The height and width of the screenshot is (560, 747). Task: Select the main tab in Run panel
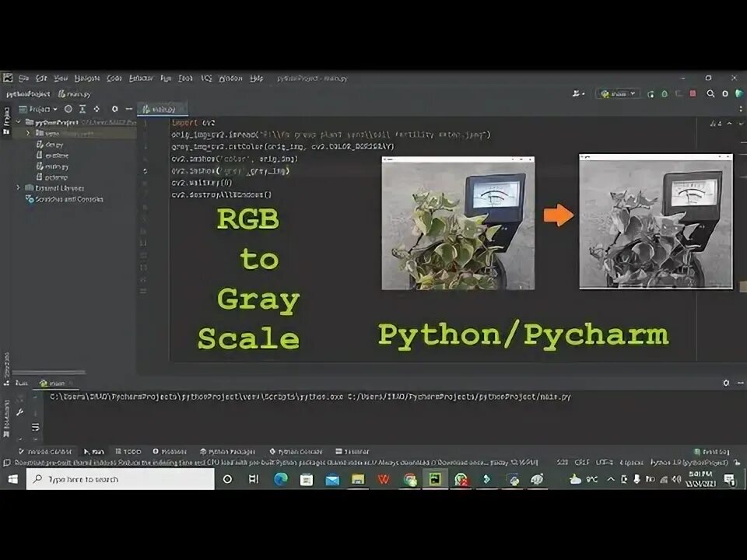(55, 383)
